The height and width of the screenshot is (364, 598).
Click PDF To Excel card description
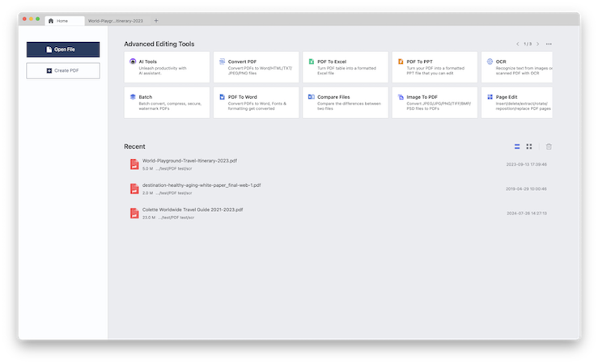click(x=346, y=71)
